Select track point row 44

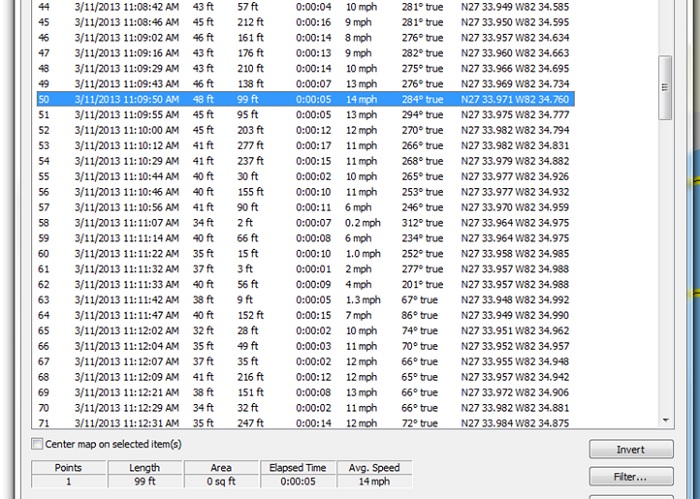point(300,7)
